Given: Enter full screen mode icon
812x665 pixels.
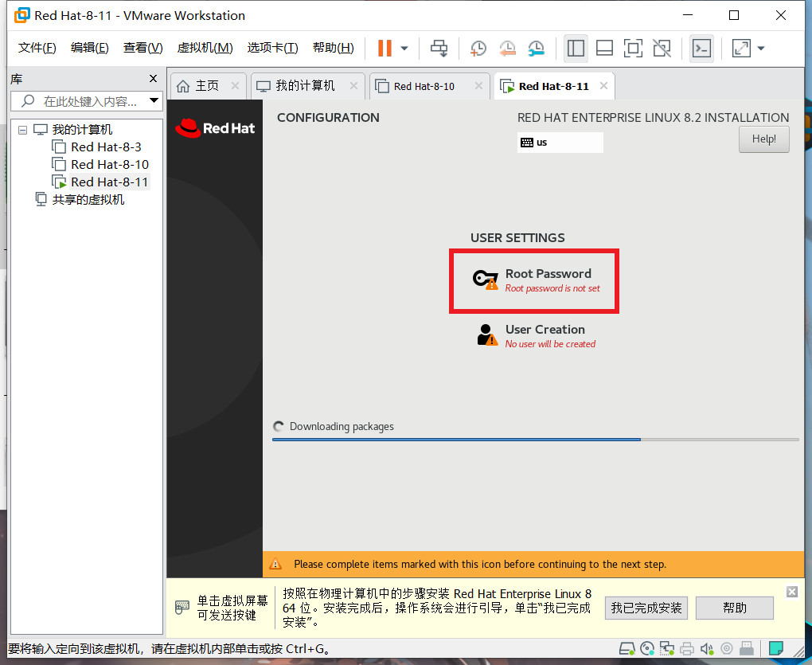Looking at the screenshot, I should tap(633, 48).
